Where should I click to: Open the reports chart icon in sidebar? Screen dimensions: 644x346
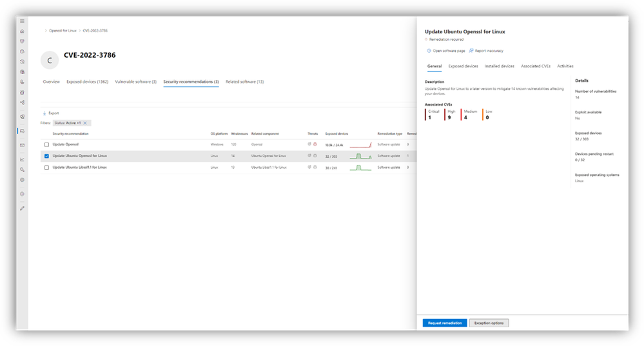[22, 160]
